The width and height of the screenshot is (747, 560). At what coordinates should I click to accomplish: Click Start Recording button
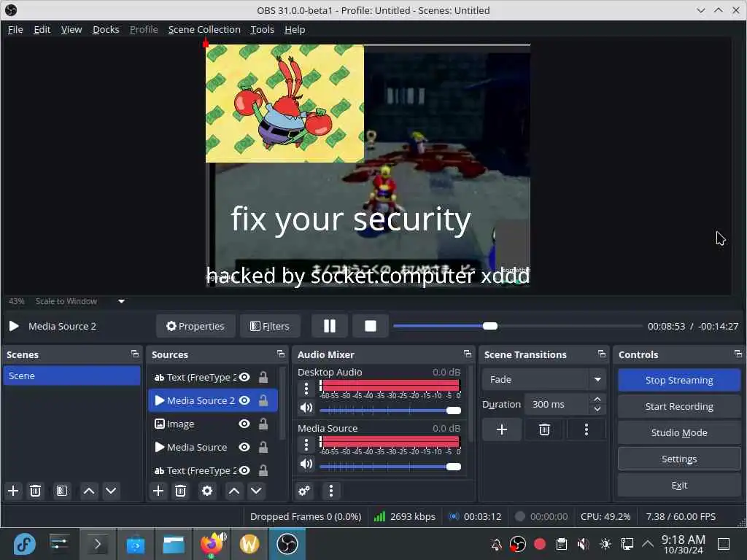[x=679, y=406]
